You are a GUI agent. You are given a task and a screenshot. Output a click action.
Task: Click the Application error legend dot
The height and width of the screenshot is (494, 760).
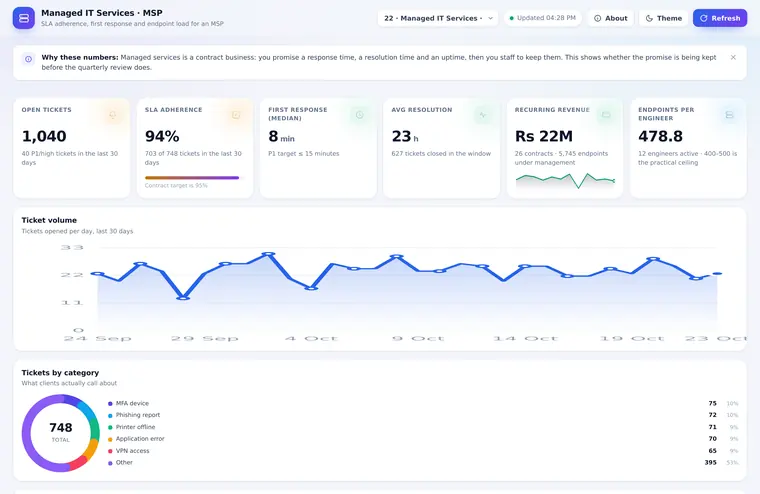[x=110, y=439]
